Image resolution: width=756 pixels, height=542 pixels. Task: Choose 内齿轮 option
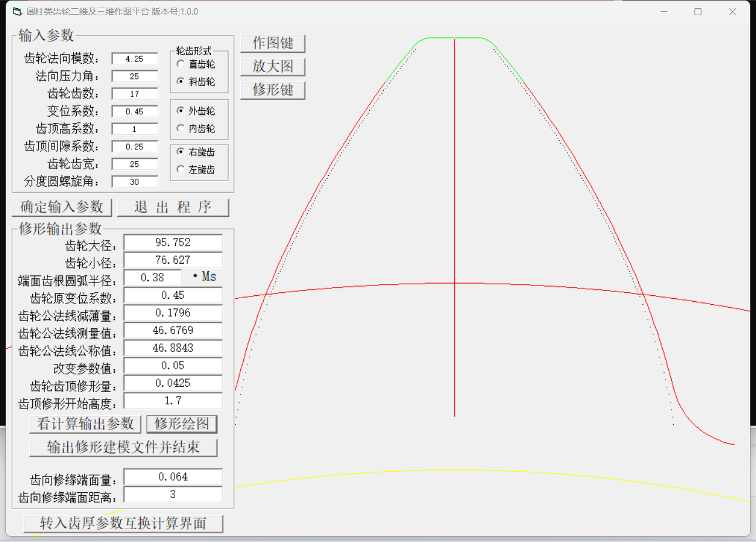196,128
